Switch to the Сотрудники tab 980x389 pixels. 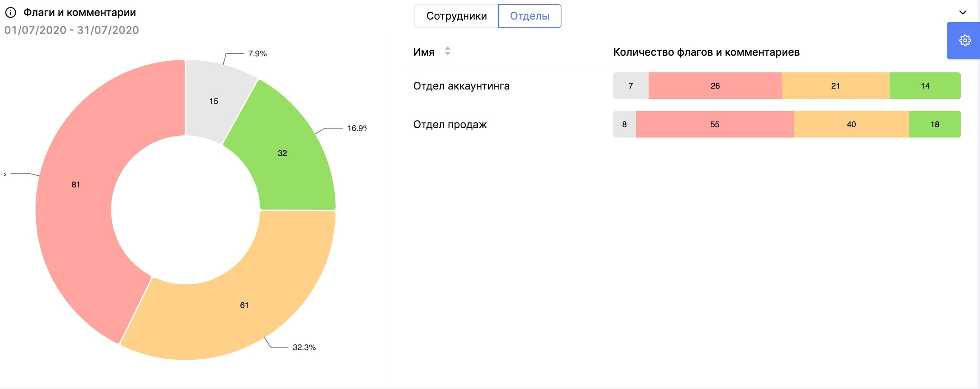click(x=456, y=16)
